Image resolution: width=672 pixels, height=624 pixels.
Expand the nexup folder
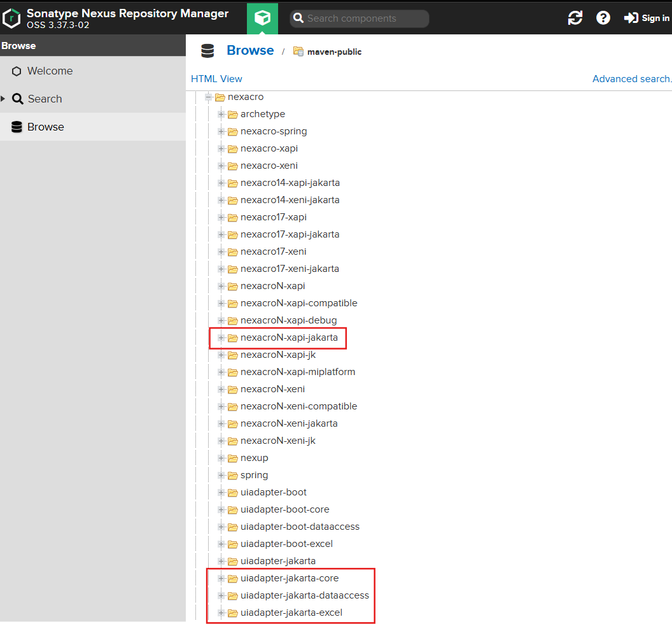(221, 458)
